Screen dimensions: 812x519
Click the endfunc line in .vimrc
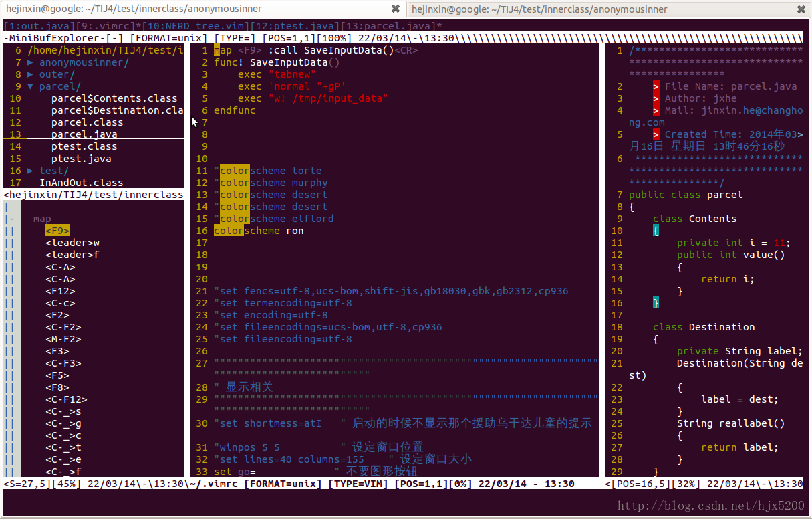click(x=235, y=110)
